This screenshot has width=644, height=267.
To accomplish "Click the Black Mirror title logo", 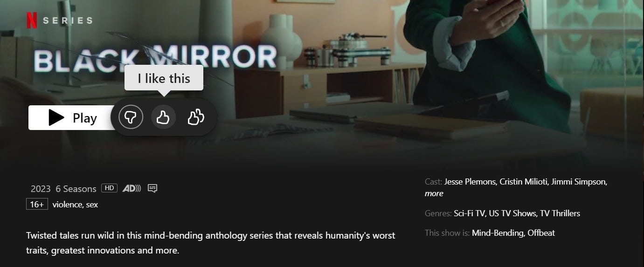I will [155, 58].
